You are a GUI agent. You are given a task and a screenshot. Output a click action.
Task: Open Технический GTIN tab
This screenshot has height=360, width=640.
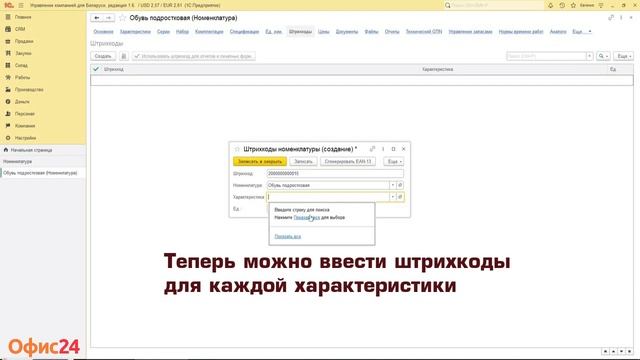click(424, 31)
